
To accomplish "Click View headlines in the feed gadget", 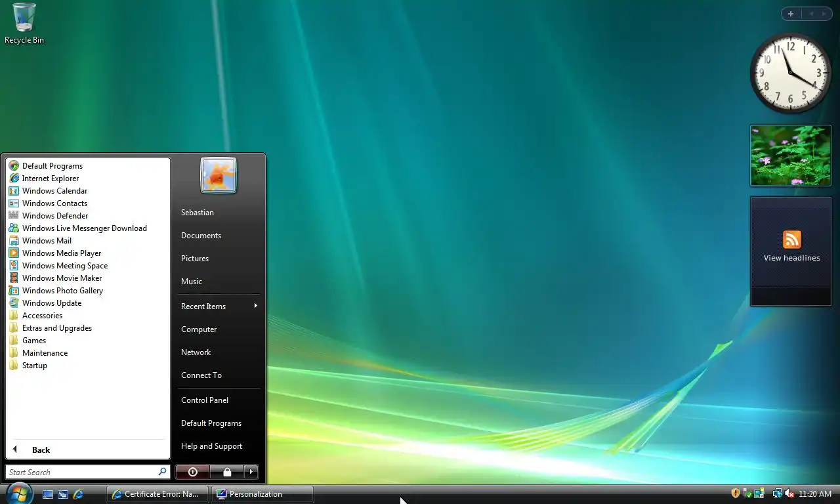I will click(x=791, y=258).
